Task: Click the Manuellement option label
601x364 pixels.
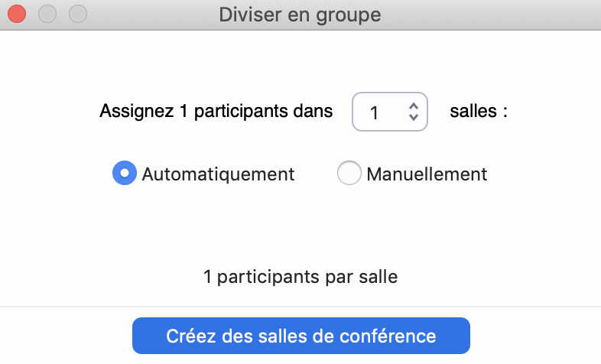Action: click(x=427, y=174)
